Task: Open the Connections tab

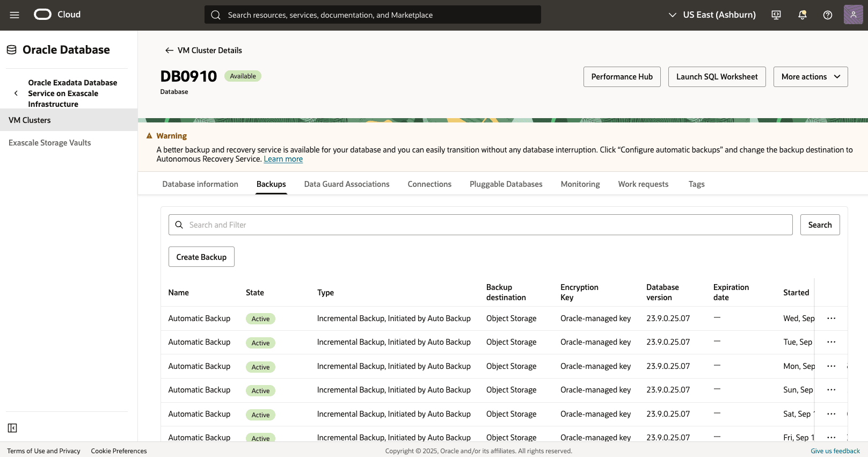Action: pyautogui.click(x=429, y=184)
